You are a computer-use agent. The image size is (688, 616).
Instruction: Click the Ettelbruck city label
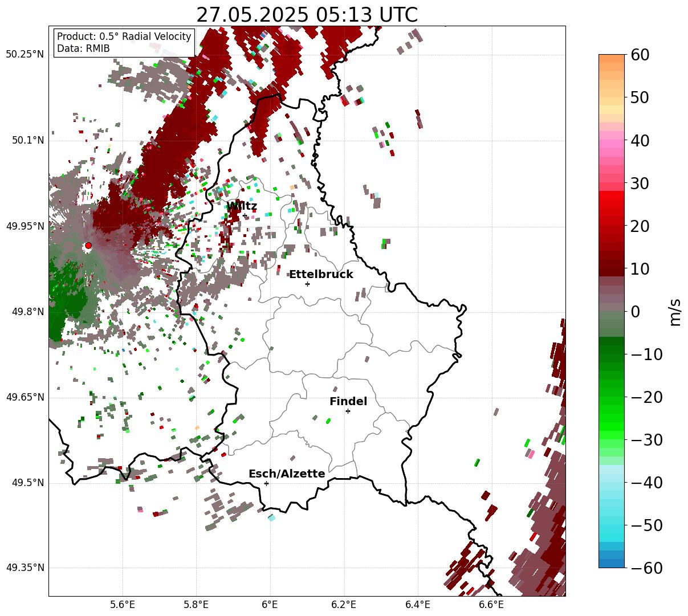tap(321, 275)
